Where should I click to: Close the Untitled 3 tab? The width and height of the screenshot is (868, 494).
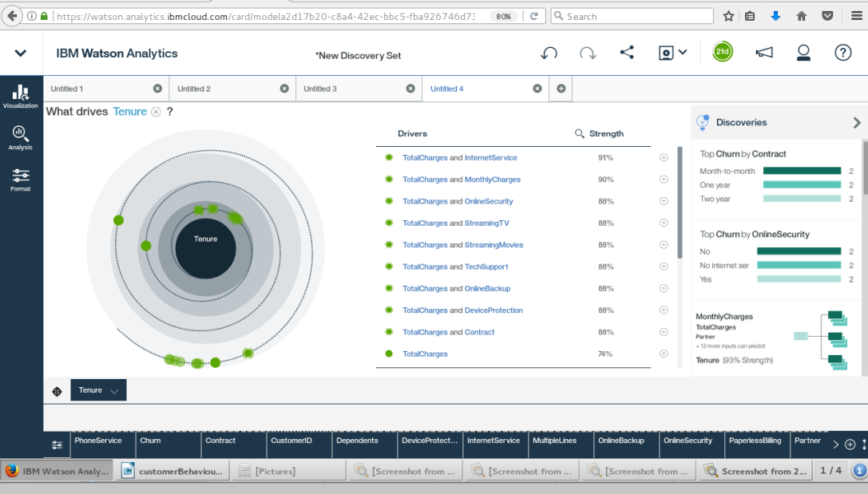[x=410, y=89]
